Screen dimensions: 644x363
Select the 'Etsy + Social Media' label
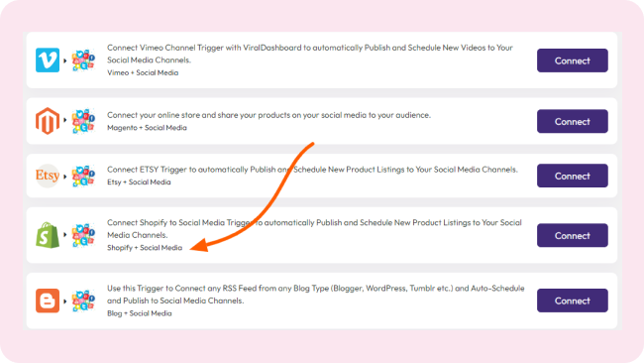[139, 182]
